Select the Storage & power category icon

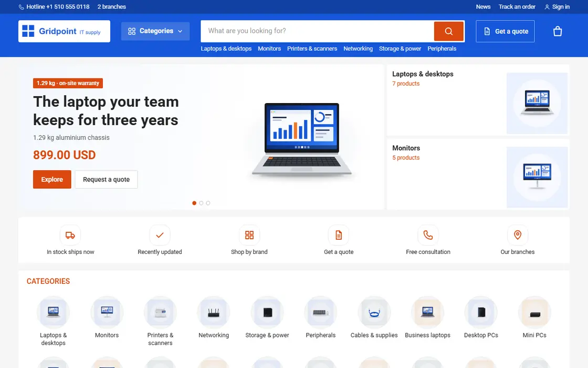tap(267, 312)
